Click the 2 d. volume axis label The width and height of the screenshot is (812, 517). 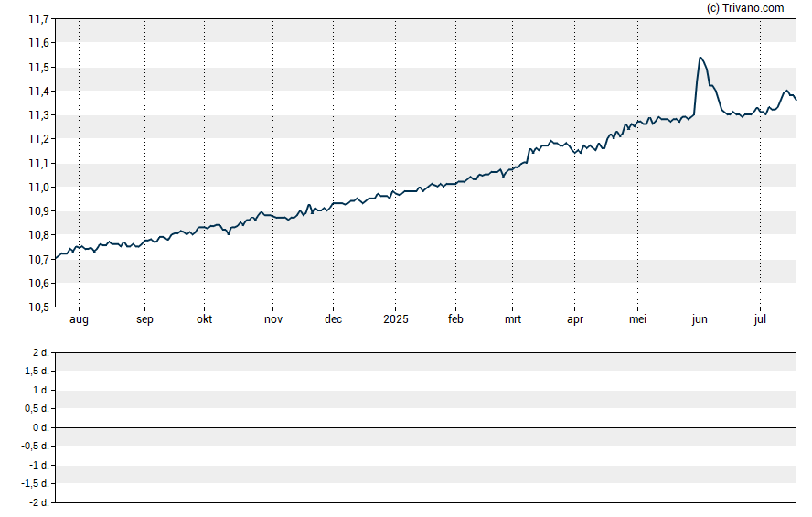[41, 353]
